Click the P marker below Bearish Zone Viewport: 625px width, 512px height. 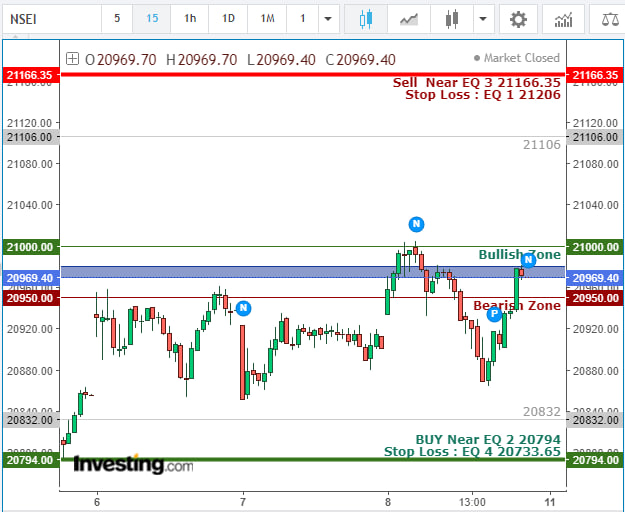coord(494,314)
